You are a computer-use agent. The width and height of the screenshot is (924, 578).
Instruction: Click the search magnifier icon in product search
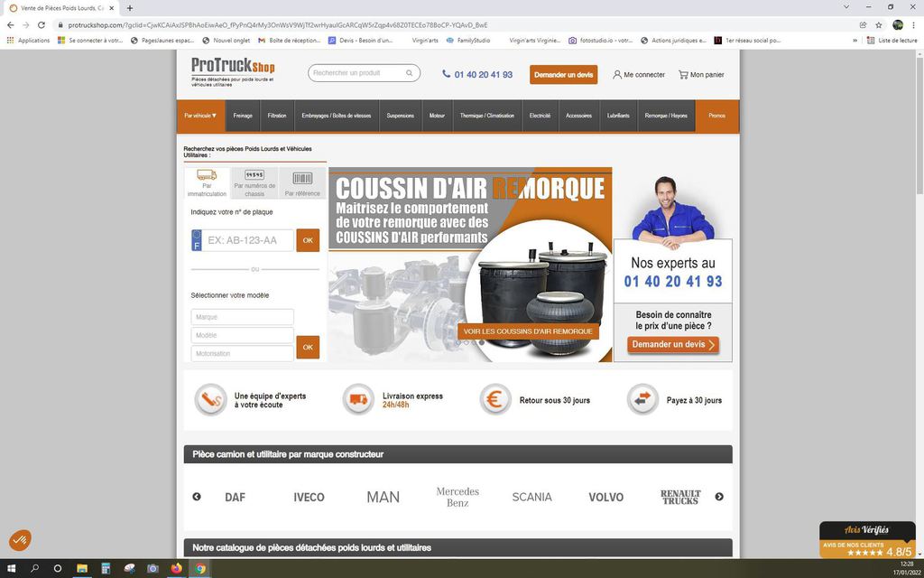point(409,73)
